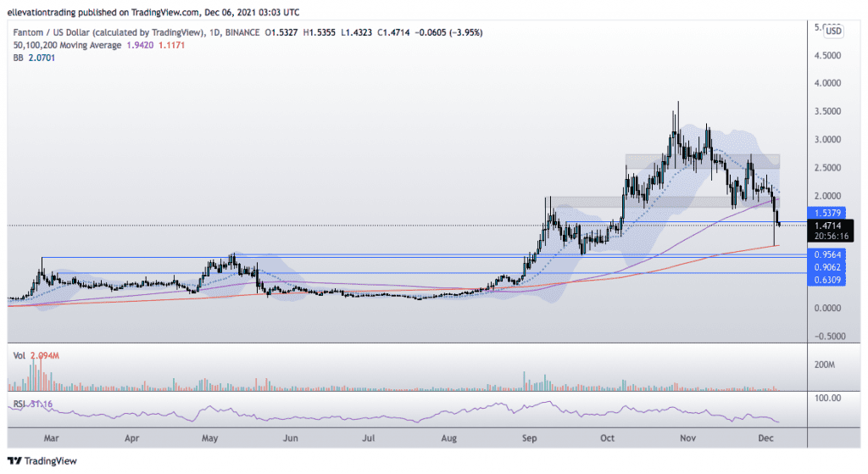Click the Nov label on time axis
The image size is (868, 474).
click(x=687, y=438)
